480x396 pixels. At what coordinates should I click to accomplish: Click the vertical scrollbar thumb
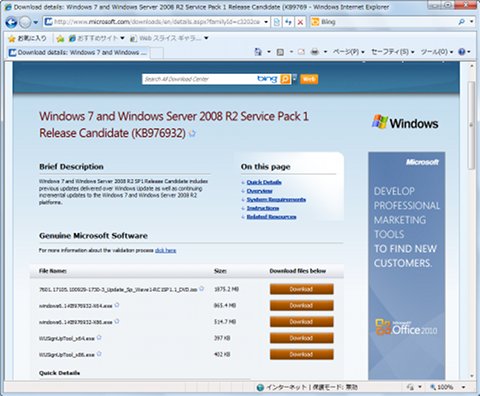(x=471, y=125)
